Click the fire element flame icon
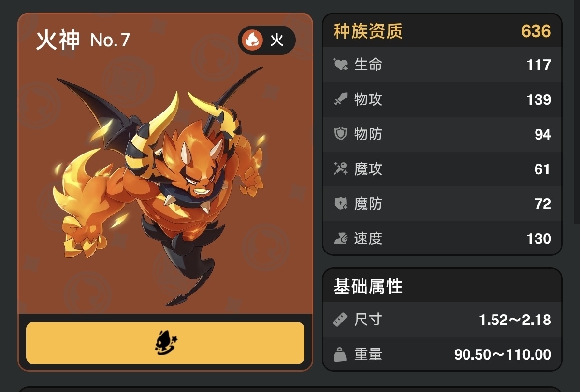The width and height of the screenshot is (580, 392). coord(252,40)
